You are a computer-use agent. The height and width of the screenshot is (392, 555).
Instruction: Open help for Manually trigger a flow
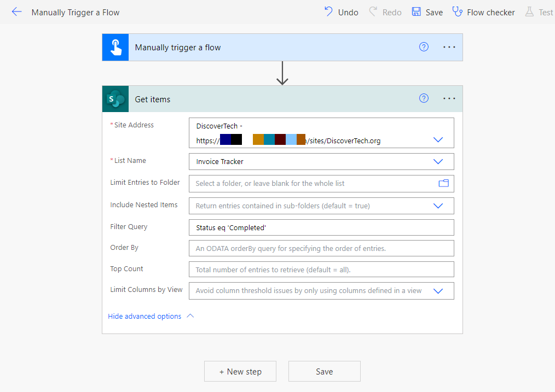click(424, 47)
